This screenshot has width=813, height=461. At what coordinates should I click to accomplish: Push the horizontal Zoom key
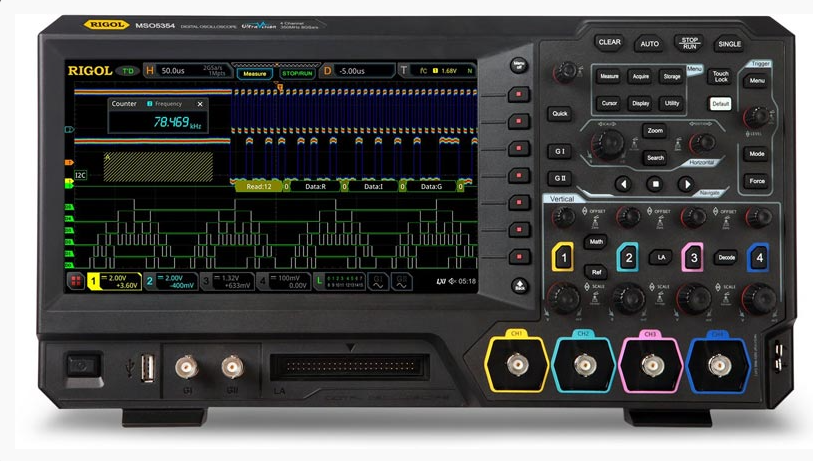(x=655, y=131)
